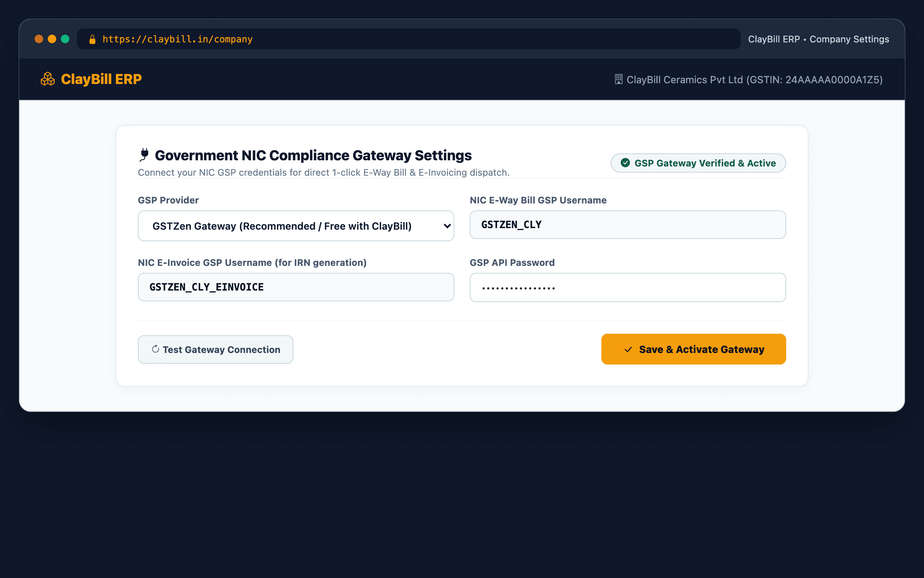Focus the NIC E-Way Bill GSP Username field
The height and width of the screenshot is (578, 924).
point(628,225)
